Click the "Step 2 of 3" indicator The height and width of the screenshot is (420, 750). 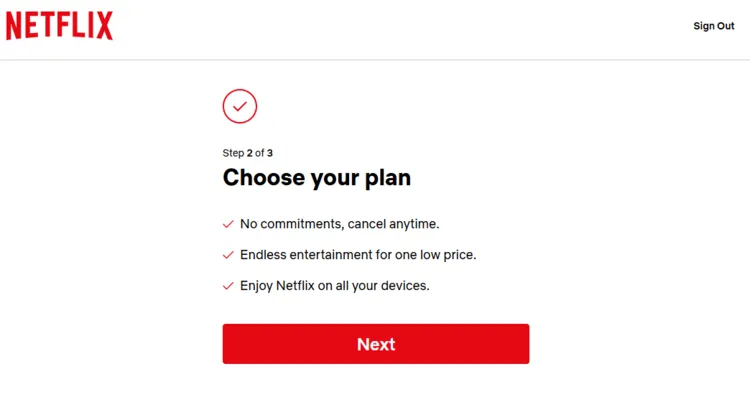(247, 153)
